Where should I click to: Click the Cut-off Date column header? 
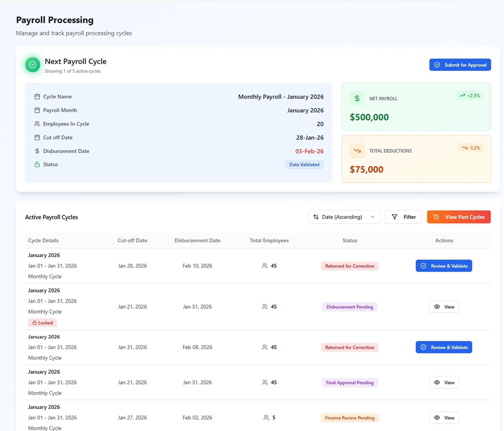click(132, 240)
